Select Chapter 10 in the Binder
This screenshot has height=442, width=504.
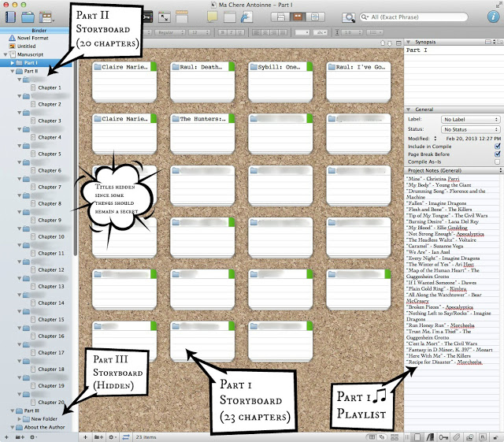50,236
